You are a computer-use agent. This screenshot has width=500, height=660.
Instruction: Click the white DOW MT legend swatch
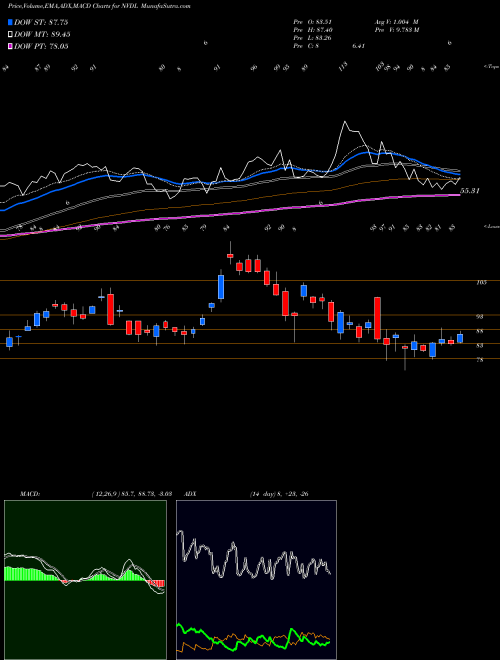tap(11, 35)
